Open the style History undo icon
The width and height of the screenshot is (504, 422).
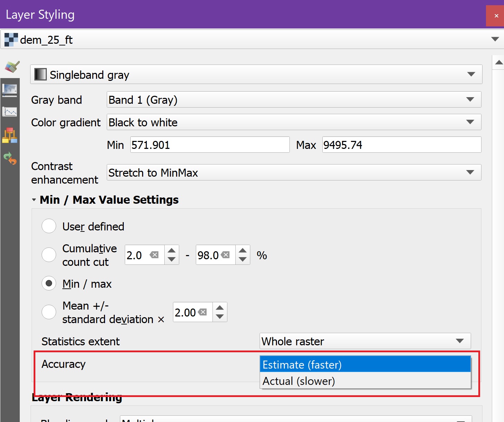(10, 158)
